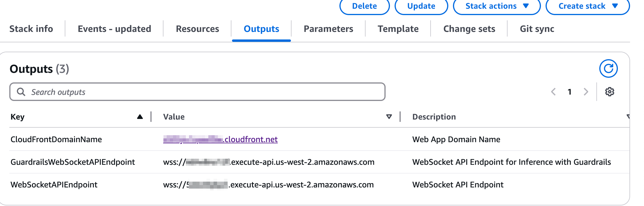644x206 pixels.
Task: Click the Web App Domain Name description
Action: coord(456,140)
